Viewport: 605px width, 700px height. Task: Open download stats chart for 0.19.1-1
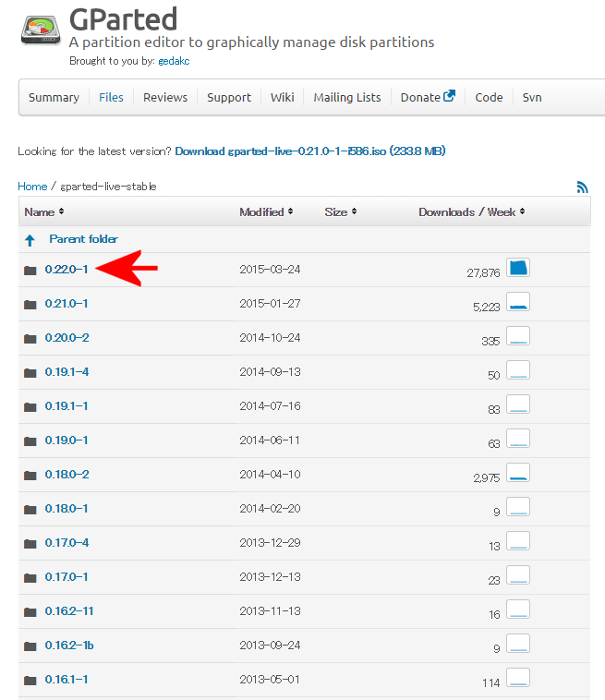(x=518, y=404)
